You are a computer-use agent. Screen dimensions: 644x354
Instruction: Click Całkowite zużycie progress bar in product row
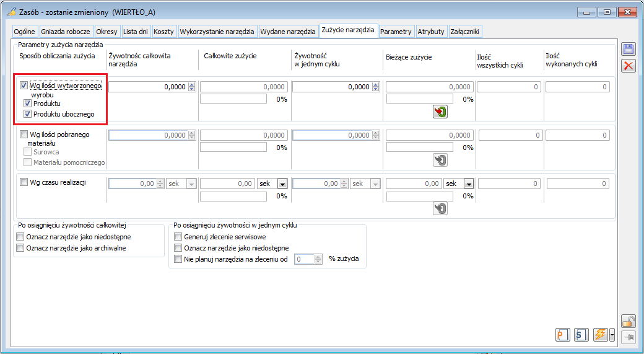[x=233, y=99]
